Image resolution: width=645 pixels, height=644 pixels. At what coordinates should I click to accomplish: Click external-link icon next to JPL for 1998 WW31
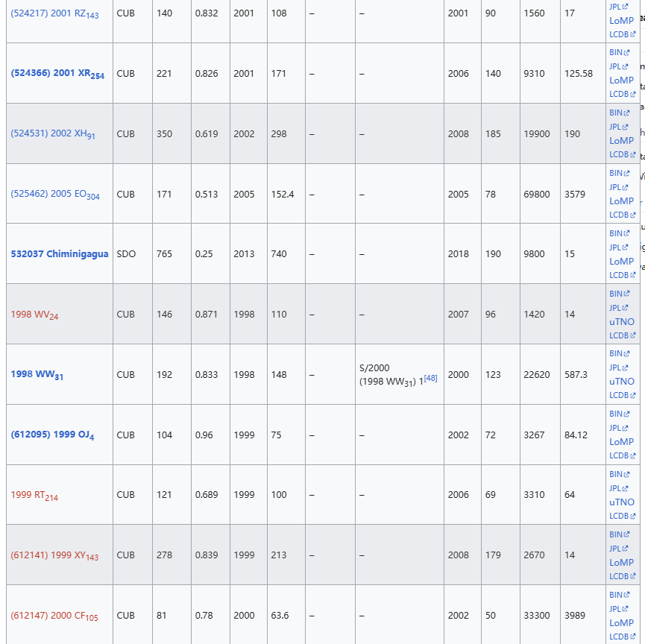(x=626, y=368)
